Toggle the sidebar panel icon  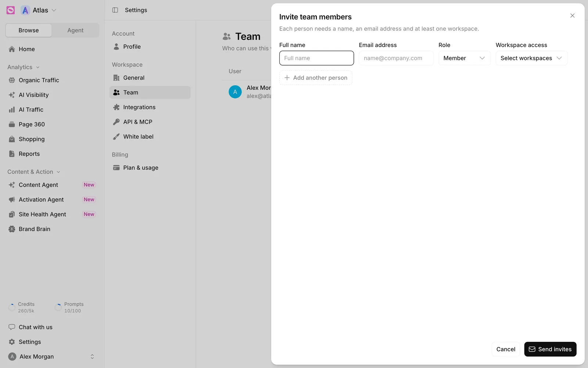(x=115, y=10)
